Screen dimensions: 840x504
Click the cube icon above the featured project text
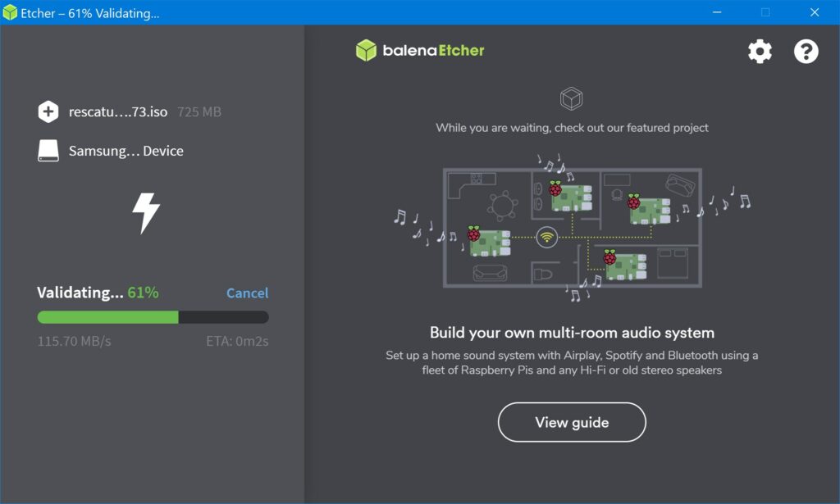coord(571,99)
